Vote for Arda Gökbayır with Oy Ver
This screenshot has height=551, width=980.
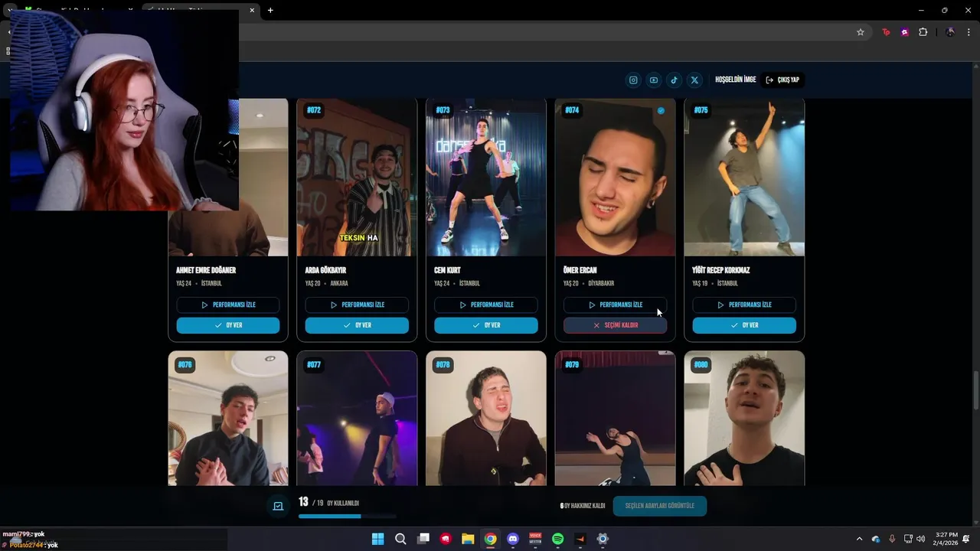(357, 325)
